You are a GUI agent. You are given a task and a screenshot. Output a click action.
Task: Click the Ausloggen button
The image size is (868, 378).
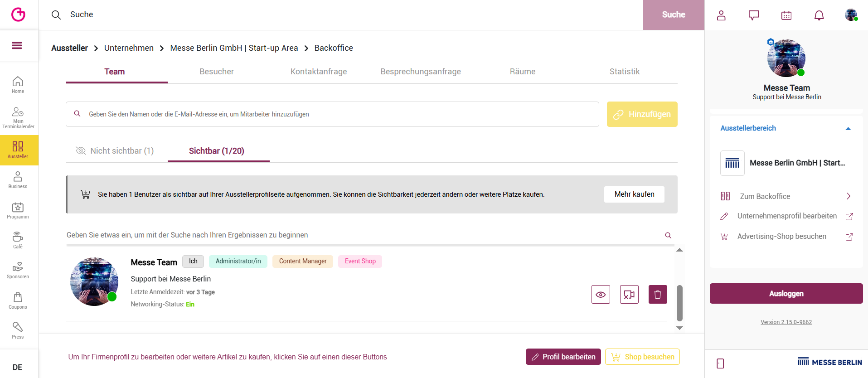(x=786, y=294)
